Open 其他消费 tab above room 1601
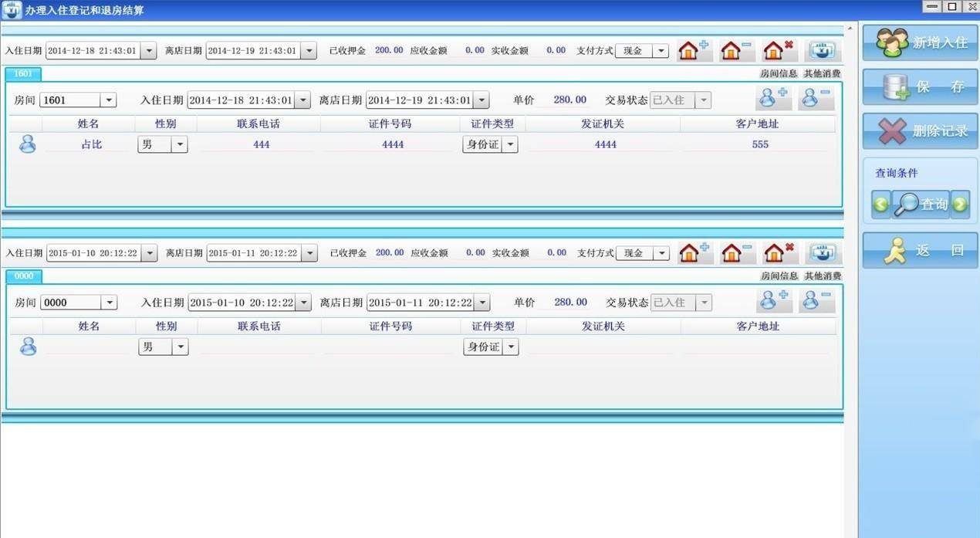 click(x=823, y=74)
